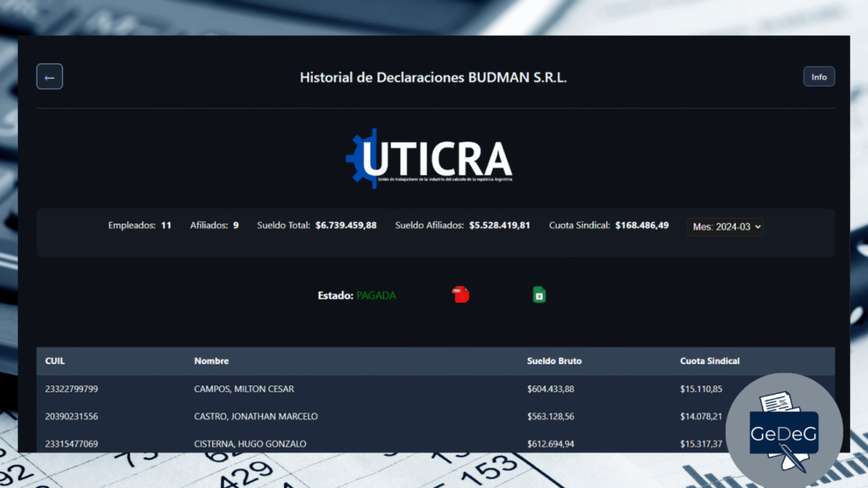Export the declaration to Excel
The width and height of the screenshot is (868, 488).
point(539,294)
